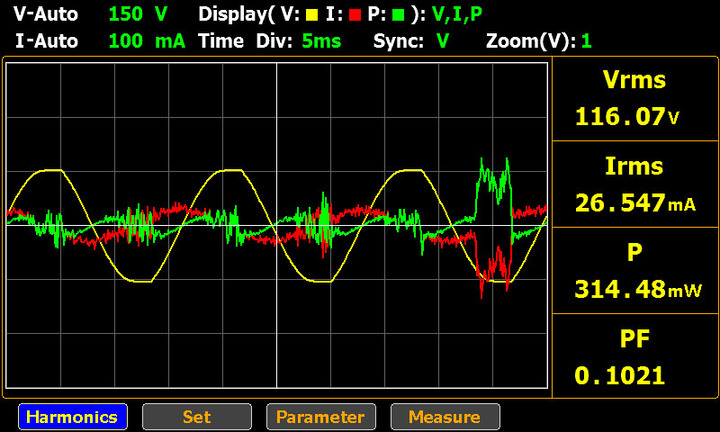Select the Measure button
This screenshot has height=432, width=720.
(x=445, y=416)
